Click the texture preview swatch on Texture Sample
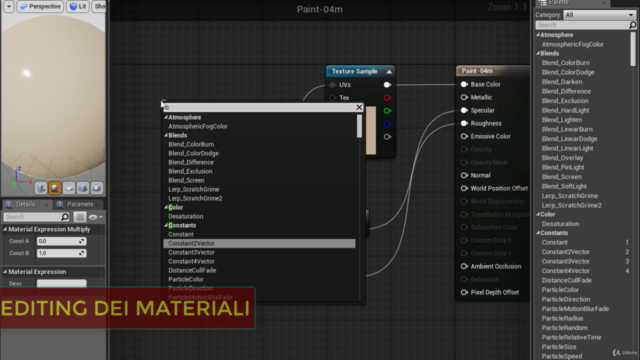The width and height of the screenshot is (640, 360). pos(371,131)
